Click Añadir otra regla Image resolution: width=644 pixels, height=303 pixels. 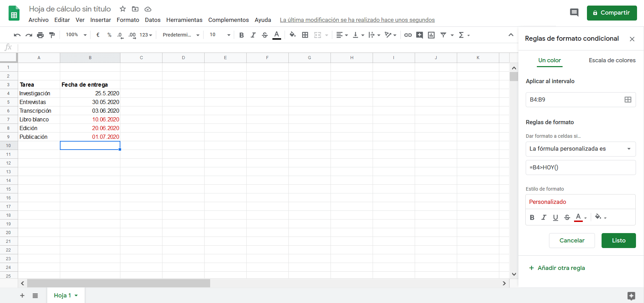557,268
